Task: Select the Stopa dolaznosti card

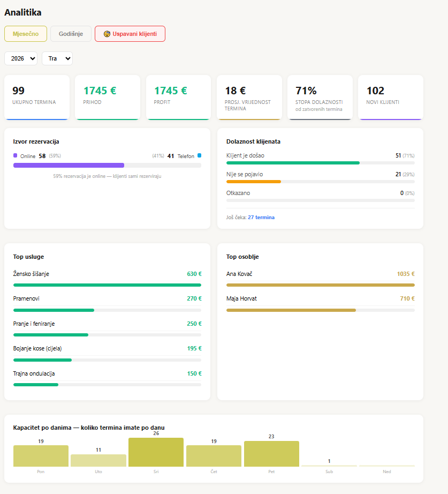Action: point(320,96)
